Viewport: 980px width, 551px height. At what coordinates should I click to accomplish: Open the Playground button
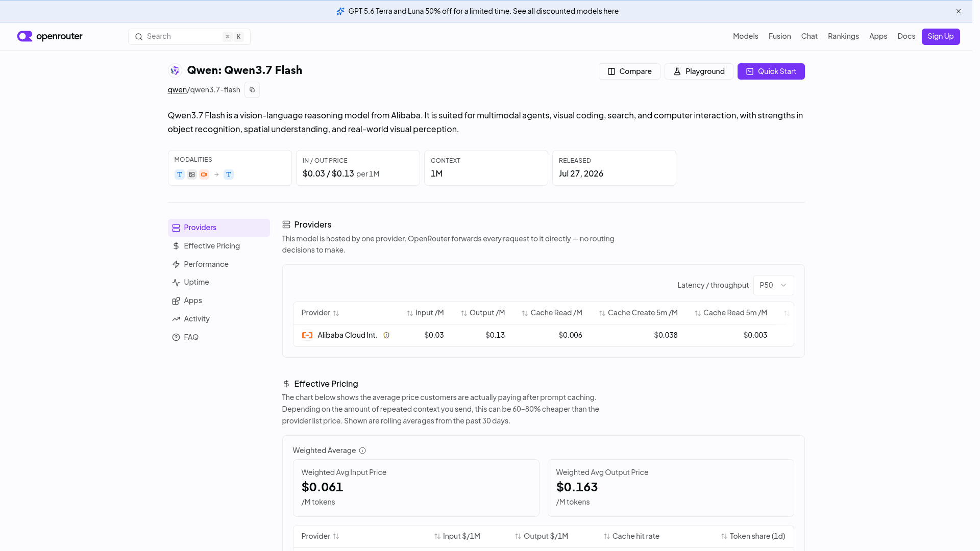[x=699, y=71]
